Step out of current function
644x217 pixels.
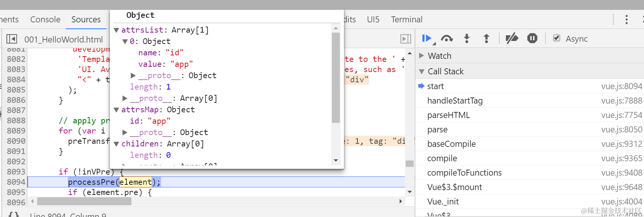[x=486, y=38]
